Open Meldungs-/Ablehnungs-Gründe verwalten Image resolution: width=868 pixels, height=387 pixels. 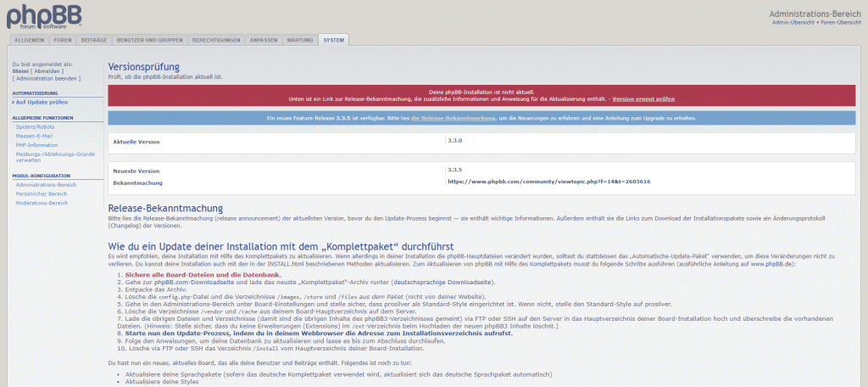click(x=55, y=157)
